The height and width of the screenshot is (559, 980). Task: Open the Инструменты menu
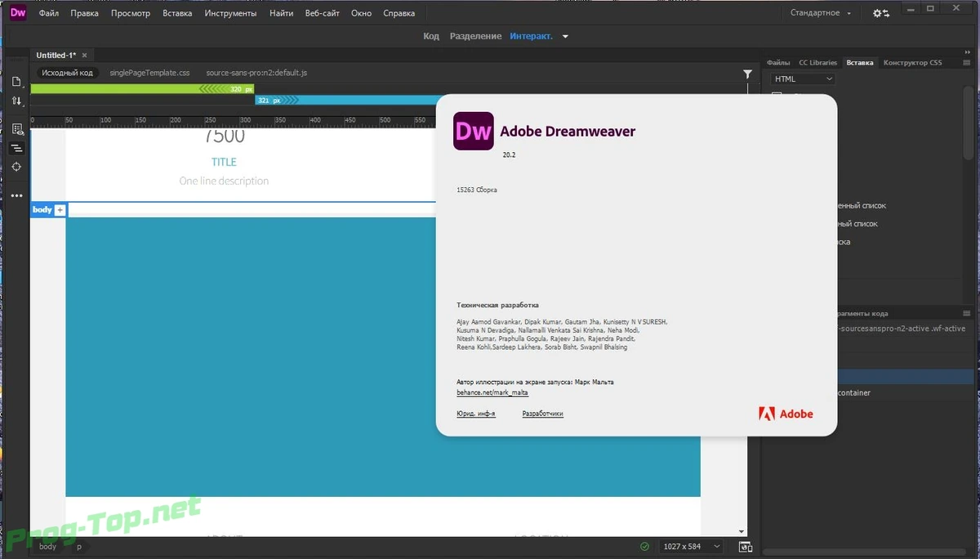[x=230, y=13]
